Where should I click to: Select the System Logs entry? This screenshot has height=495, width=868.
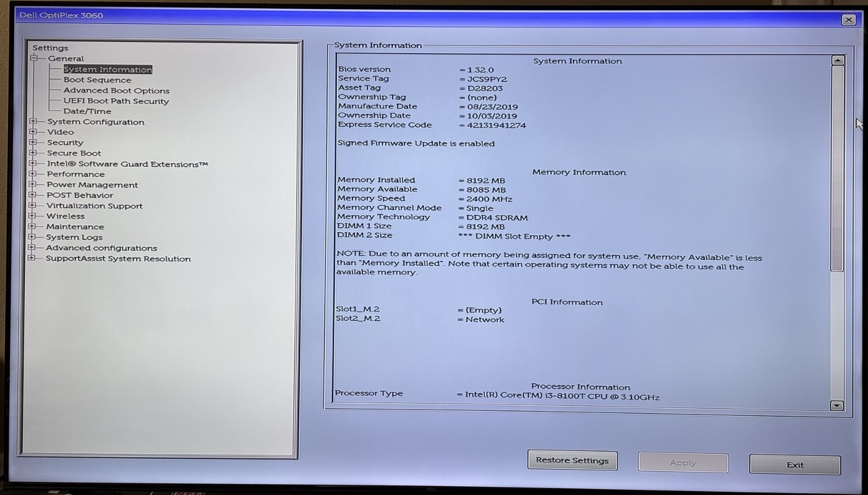[x=74, y=237]
